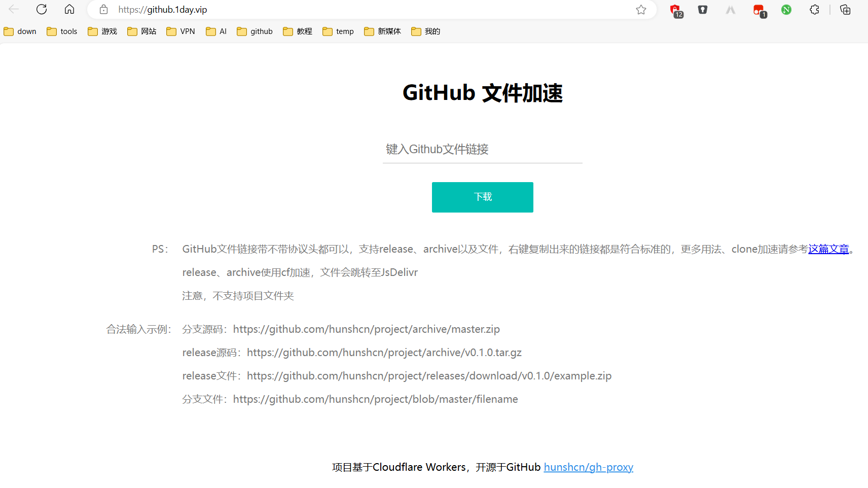Open the github bookmarks folder
The width and height of the screenshot is (868, 488).
(x=255, y=31)
